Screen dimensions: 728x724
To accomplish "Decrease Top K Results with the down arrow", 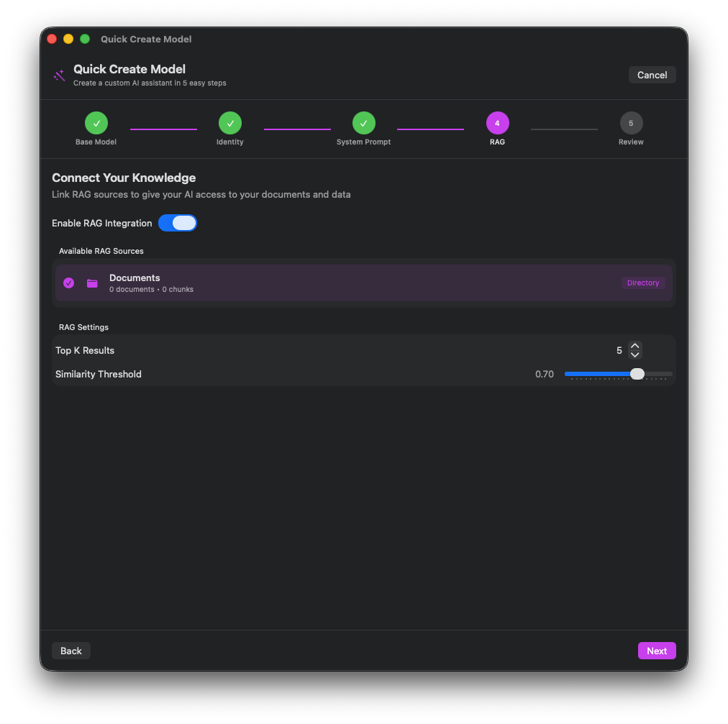I will click(x=634, y=354).
